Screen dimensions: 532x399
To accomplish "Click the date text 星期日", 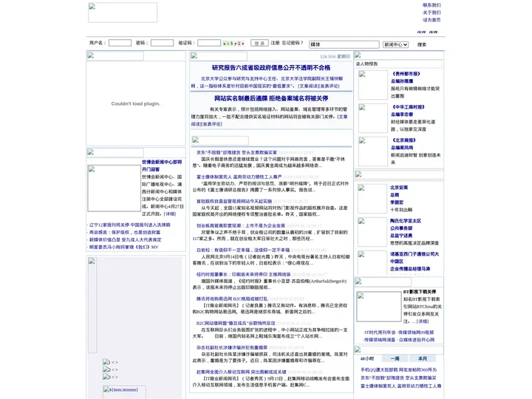I will tap(344, 57).
